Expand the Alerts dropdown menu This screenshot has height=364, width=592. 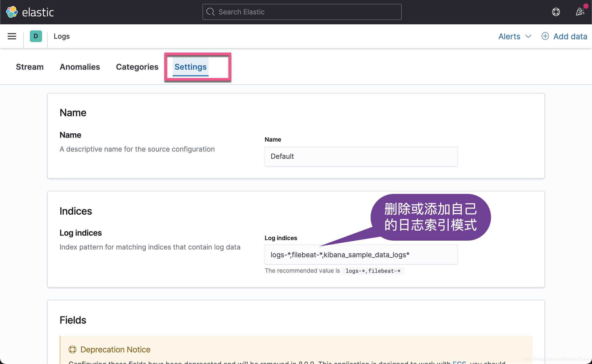pos(515,36)
